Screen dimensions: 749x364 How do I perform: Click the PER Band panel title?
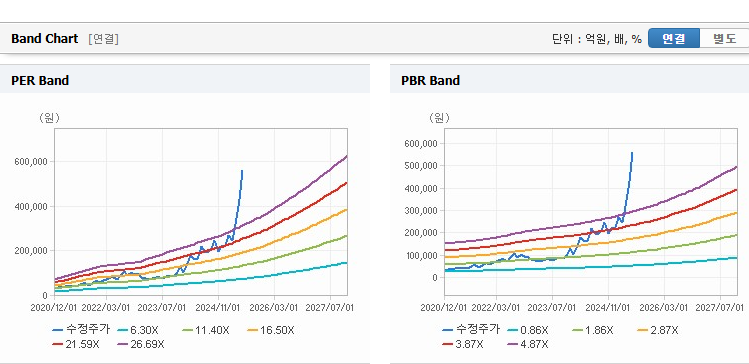tap(40, 81)
